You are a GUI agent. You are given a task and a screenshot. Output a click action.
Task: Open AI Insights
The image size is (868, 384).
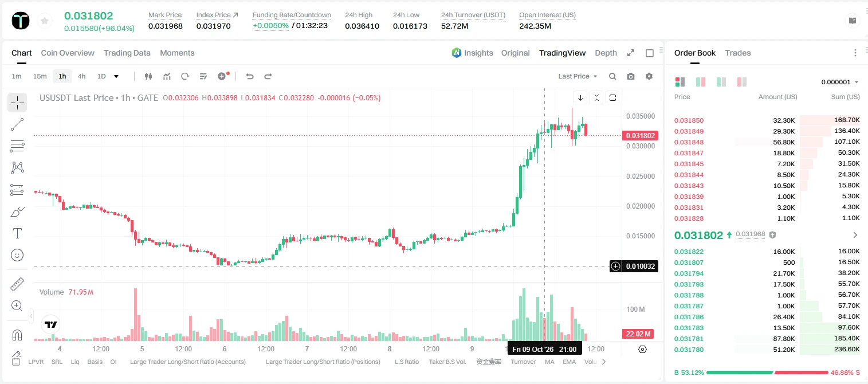472,53
